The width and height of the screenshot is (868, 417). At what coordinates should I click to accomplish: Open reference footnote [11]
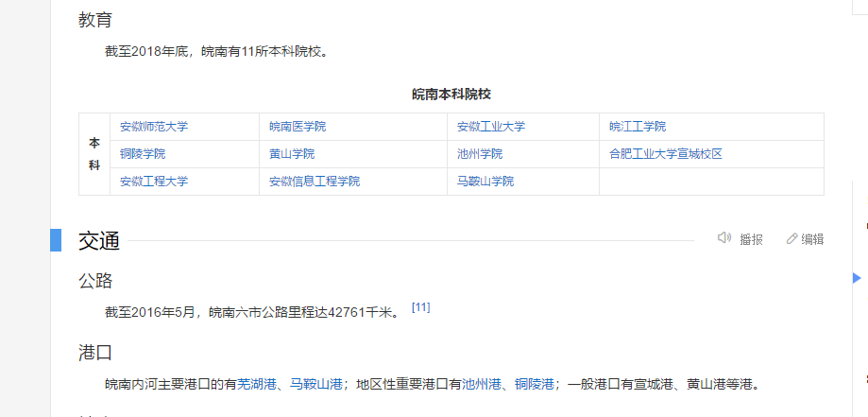(x=420, y=307)
